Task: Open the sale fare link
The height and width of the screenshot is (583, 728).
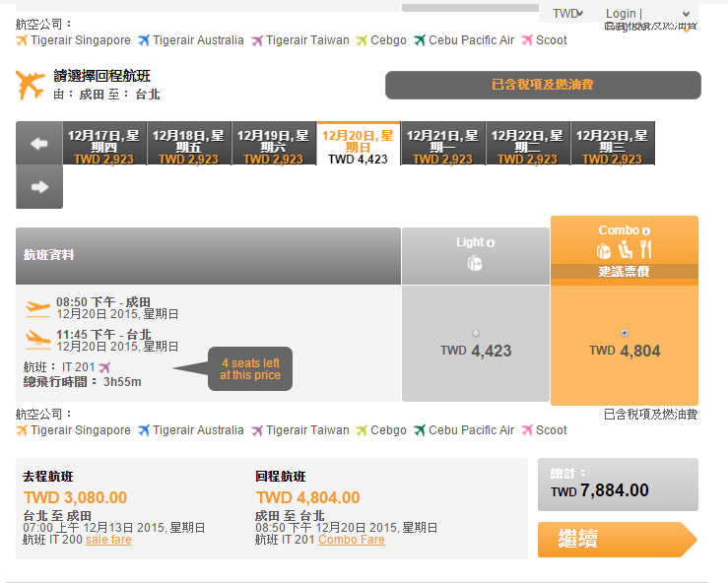Action: (108, 540)
